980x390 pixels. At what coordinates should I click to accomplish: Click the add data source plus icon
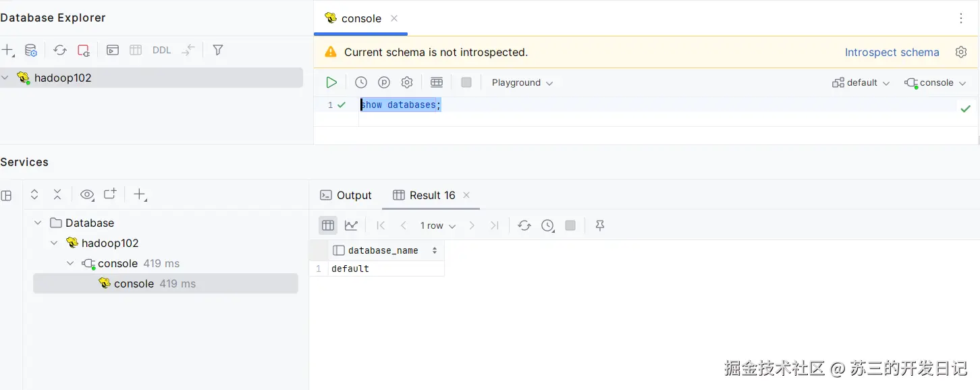tap(7, 50)
